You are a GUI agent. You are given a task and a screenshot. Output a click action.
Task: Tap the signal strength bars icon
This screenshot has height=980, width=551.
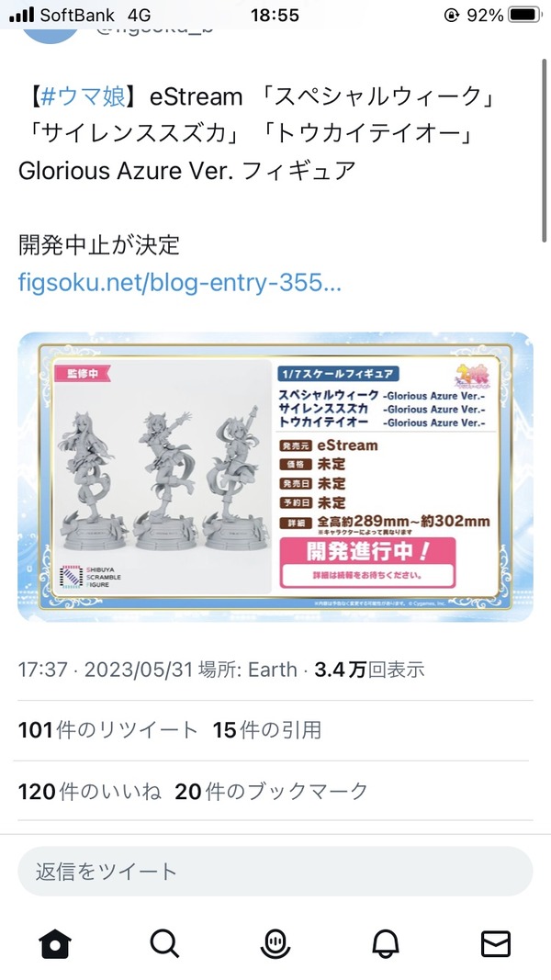(22, 15)
